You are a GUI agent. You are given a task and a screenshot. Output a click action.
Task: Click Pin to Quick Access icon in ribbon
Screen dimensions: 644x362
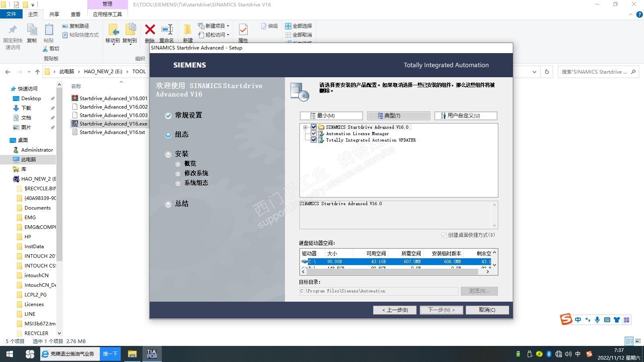tap(13, 30)
